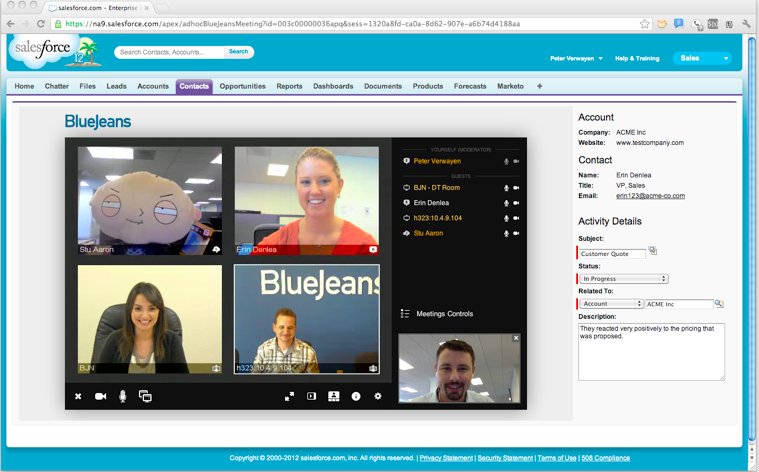The height and width of the screenshot is (472, 759).
Task: Open the Subject combo lookup icon
Action: coord(653,251)
